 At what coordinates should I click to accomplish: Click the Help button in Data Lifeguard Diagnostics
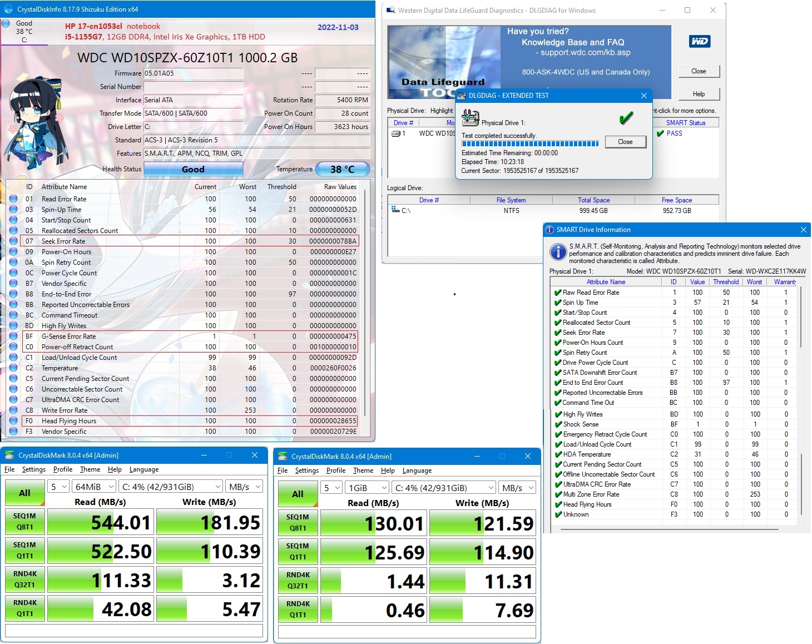coord(699,94)
